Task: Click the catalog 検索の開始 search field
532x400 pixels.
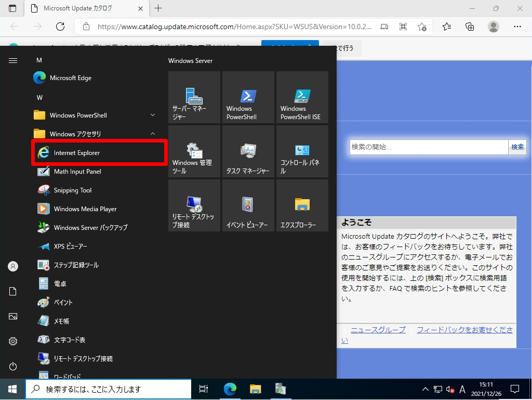Action: (x=429, y=147)
